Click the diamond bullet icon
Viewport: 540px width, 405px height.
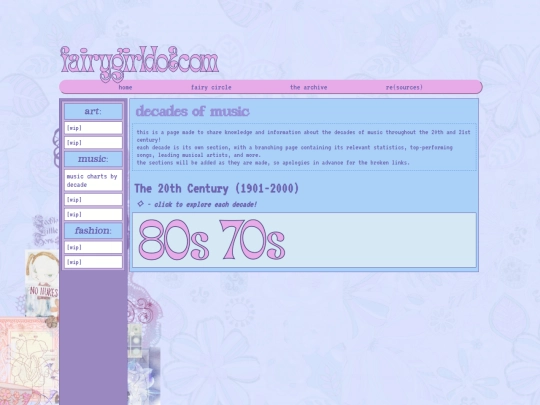141,204
